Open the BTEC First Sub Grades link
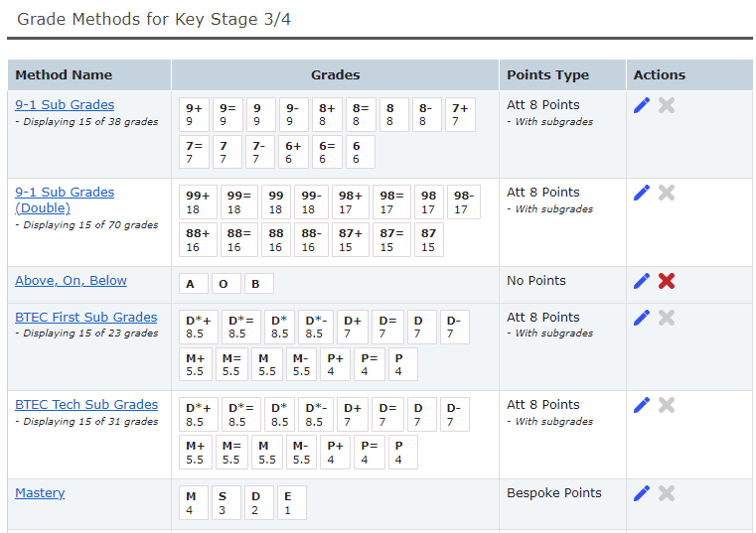This screenshot has width=756, height=533. click(85, 318)
